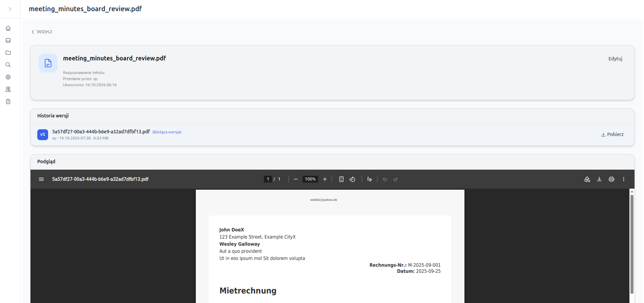The width and height of the screenshot is (644, 303).
Task: Download the version with Pobierz
Action: click(612, 134)
